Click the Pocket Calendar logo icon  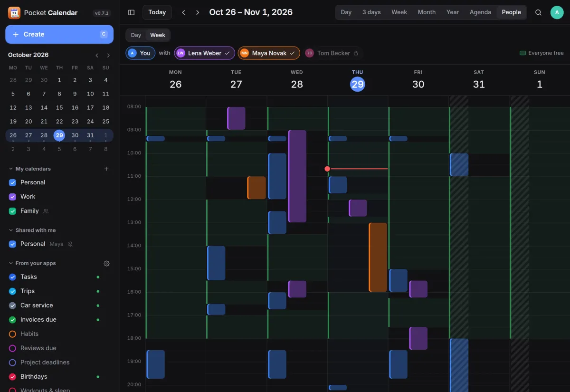pyautogui.click(x=14, y=13)
